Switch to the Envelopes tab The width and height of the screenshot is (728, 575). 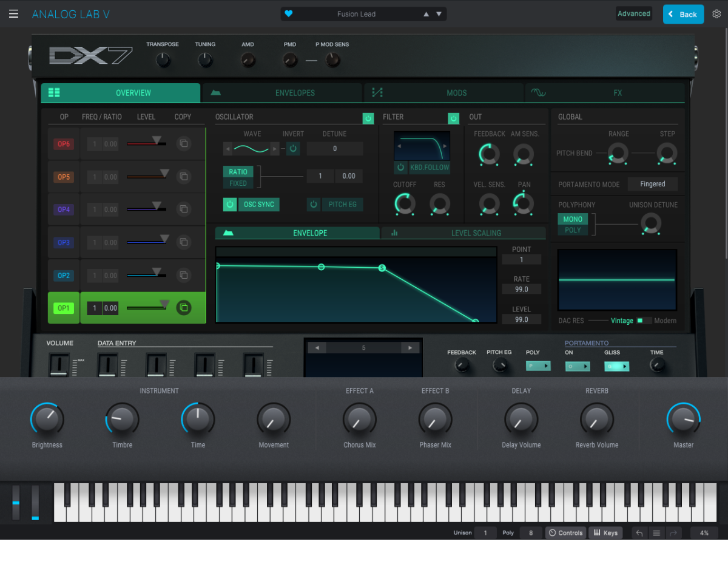pyautogui.click(x=283, y=93)
